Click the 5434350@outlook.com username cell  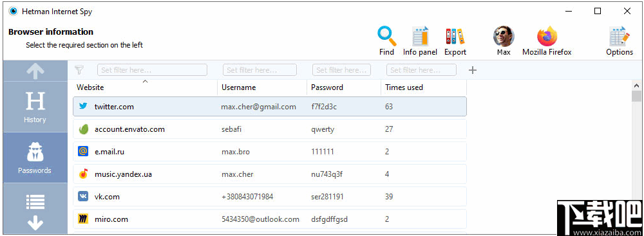[260, 219]
